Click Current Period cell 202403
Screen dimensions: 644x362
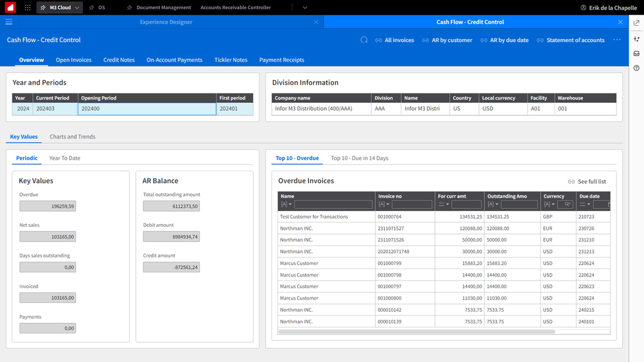(x=55, y=109)
